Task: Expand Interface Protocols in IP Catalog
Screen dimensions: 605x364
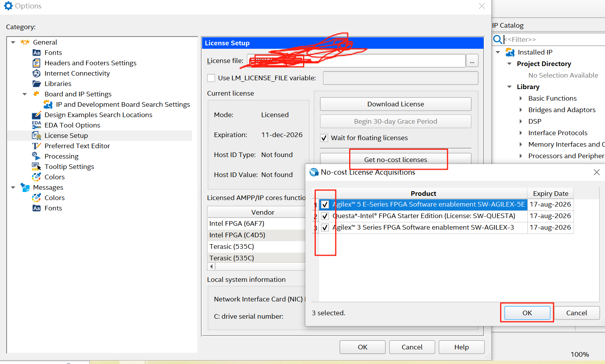Action: (521, 133)
